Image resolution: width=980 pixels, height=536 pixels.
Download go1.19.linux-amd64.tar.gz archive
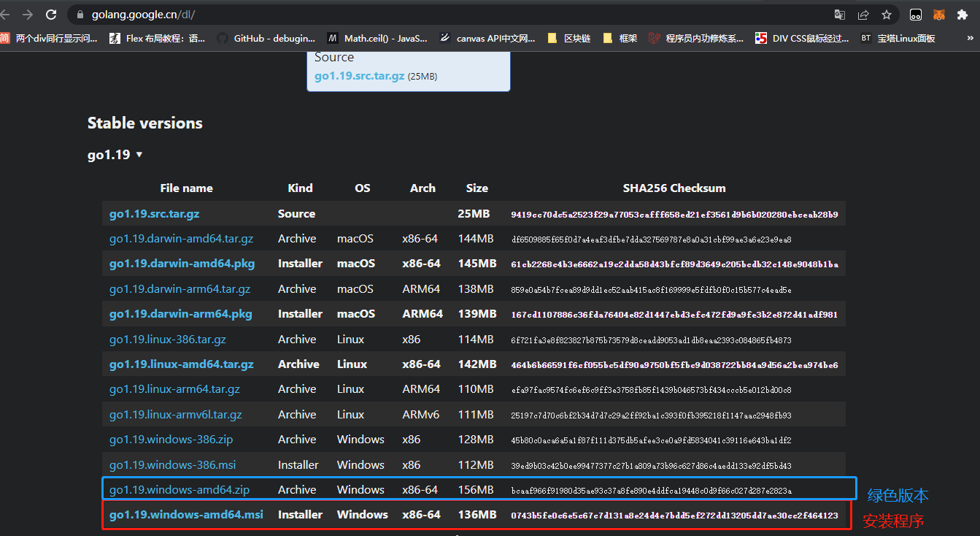182,364
